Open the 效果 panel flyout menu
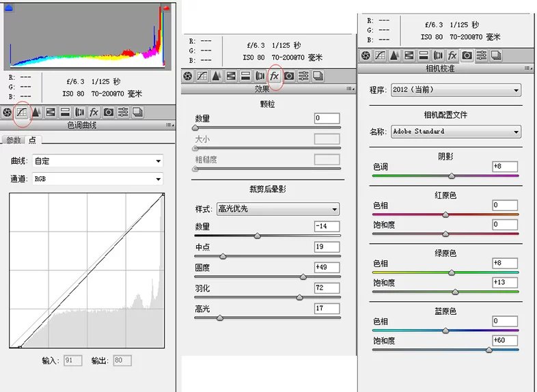The height and width of the screenshot is (392, 537). tap(350, 89)
